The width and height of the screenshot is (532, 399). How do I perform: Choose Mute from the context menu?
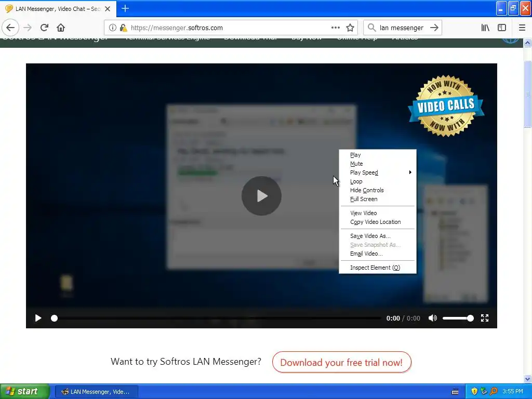tap(378, 164)
